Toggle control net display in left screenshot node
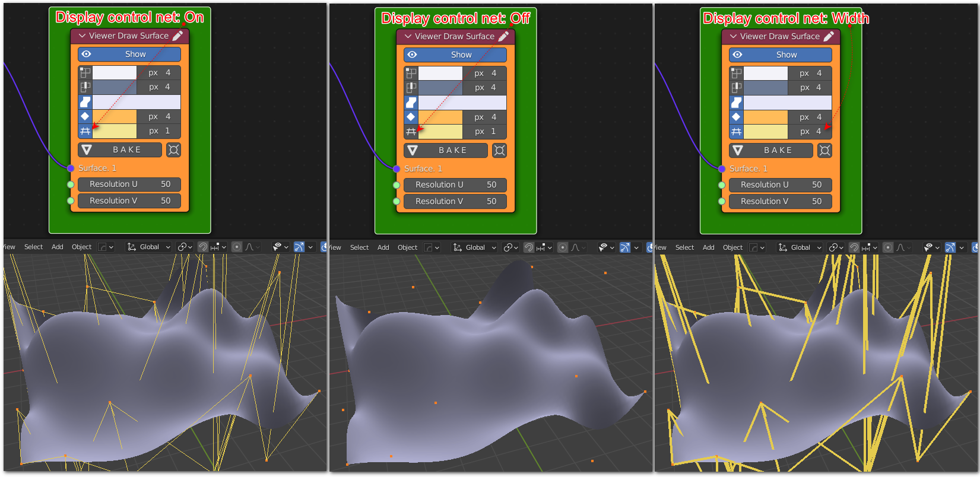Viewport: 980px width, 477px height. [x=85, y=131]
